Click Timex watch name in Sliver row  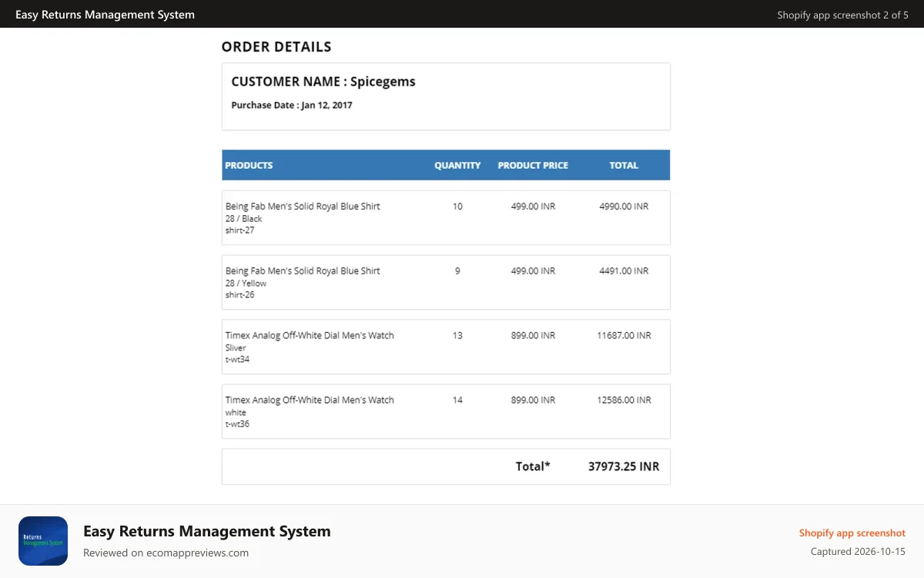[310, 336]
